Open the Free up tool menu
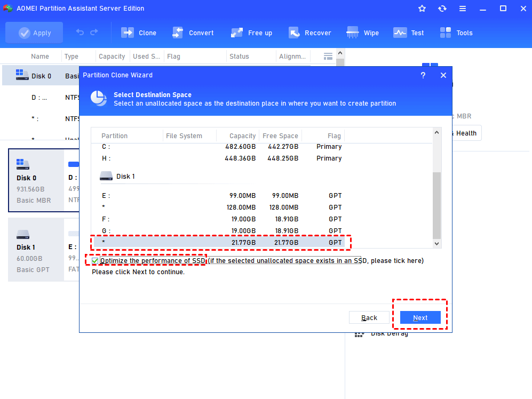Screen dimensions: 532x399 point(251,33)
